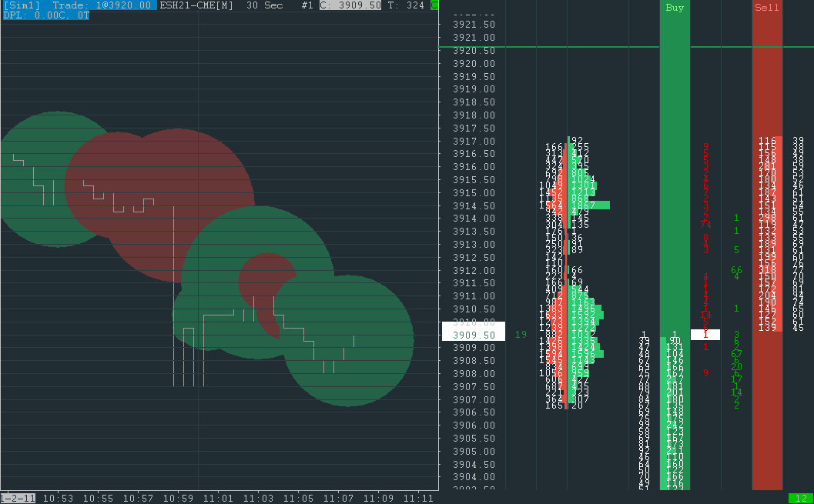This screenshot has width=814, height=504.
Task: Click the 3915.50 price ladder row
Action: (x=474, y=179)
